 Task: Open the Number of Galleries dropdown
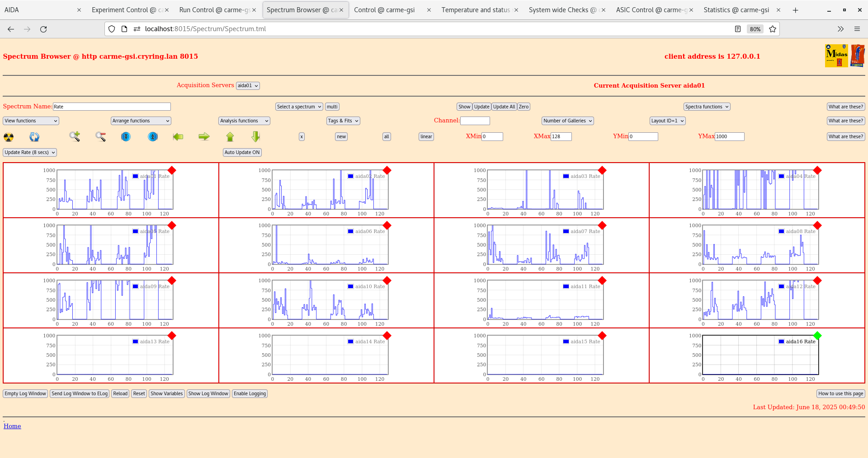point(567,121)
